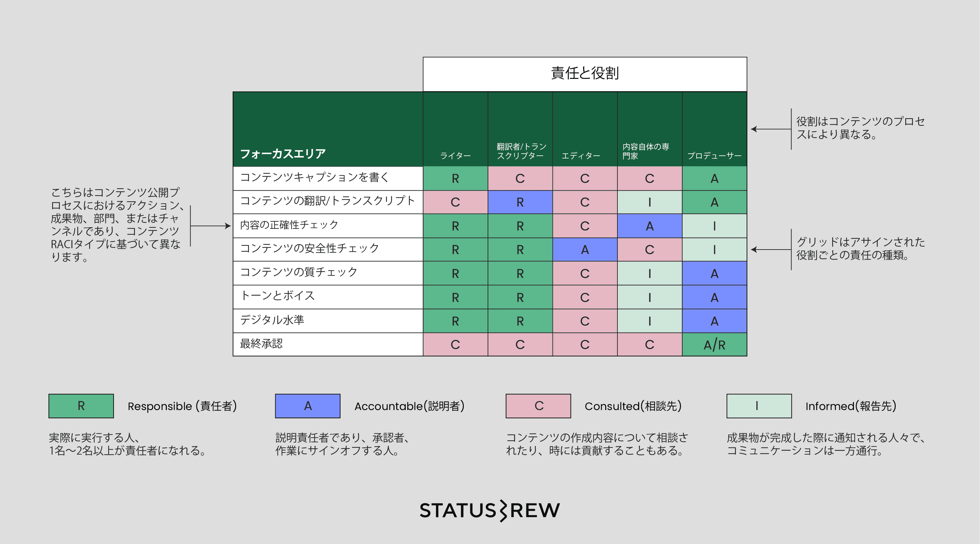This screenshot has width=980, height=544.
Task: Select the 責任と役割 header cell
Action: pos(585,74)
